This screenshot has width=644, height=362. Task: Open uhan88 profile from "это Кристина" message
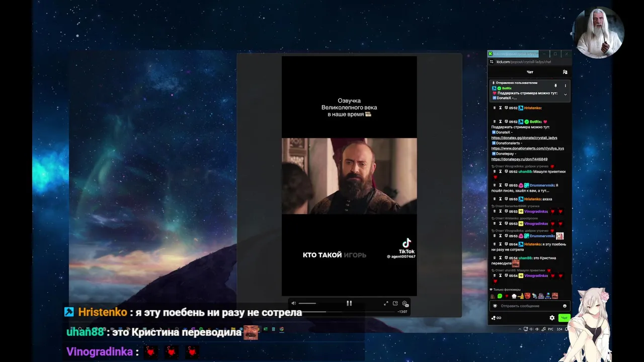[525, 258]
